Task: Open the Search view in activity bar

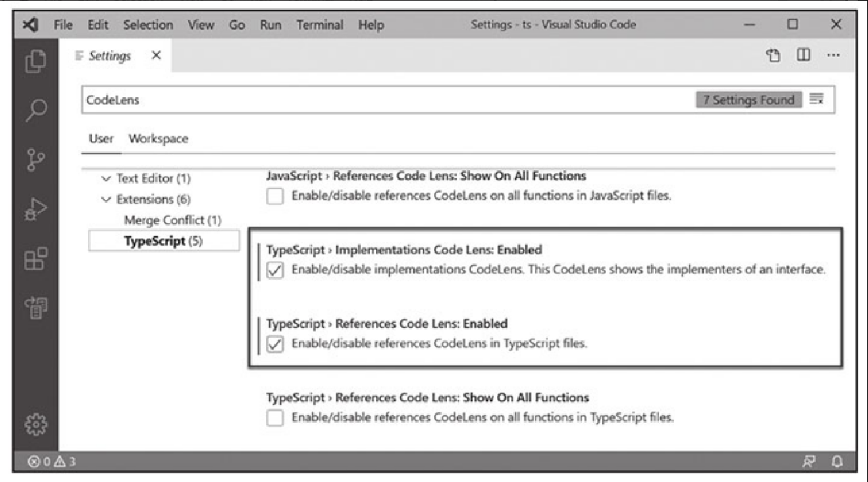Action: coord(36,110)
